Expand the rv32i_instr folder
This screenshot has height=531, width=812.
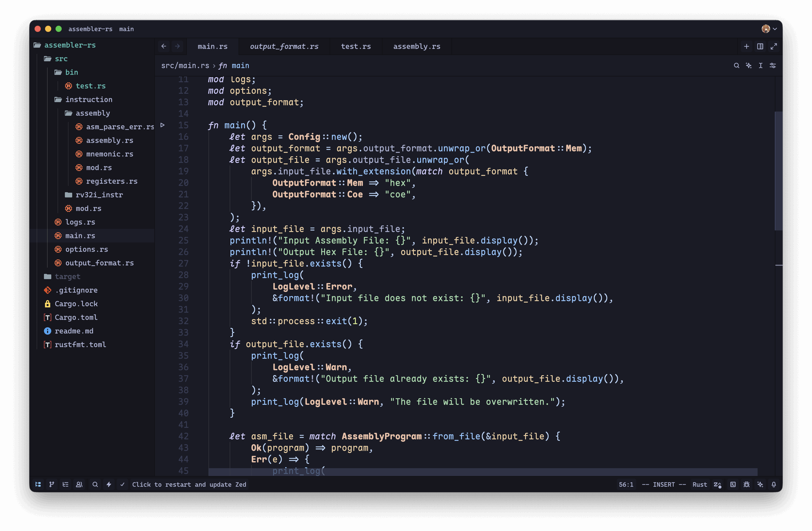pyautogui.click(x=99, y=195)
